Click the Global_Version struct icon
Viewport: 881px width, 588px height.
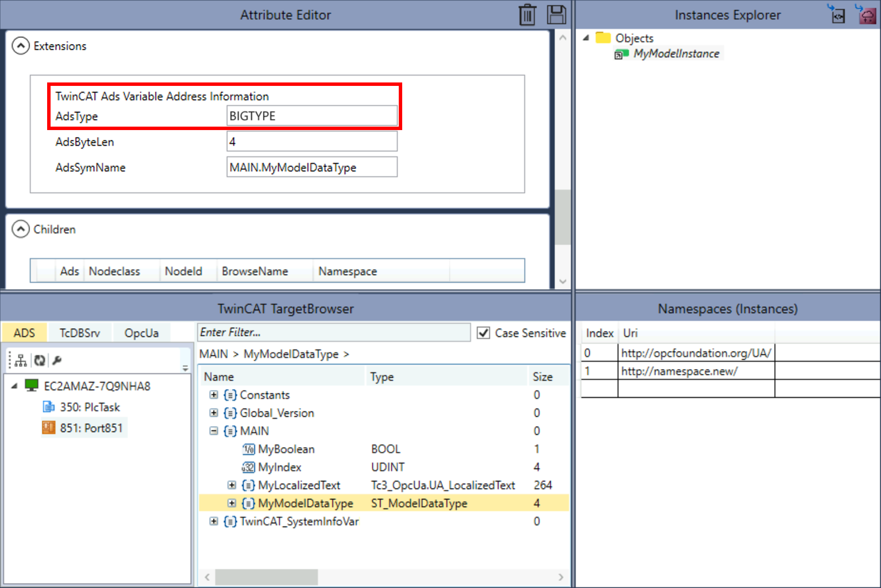(x=230, y=413)
